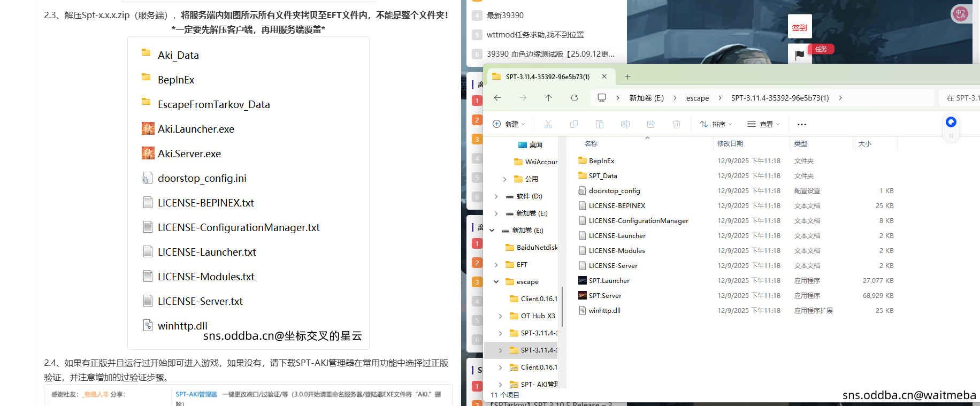Open the 新建 New dropdown
980x406 pixels.
point(509,124)
